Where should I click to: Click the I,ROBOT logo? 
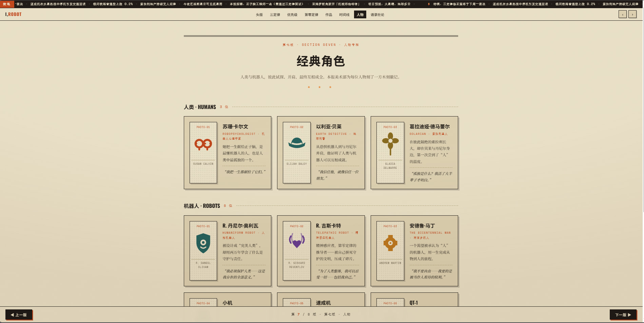pos(13,14)
